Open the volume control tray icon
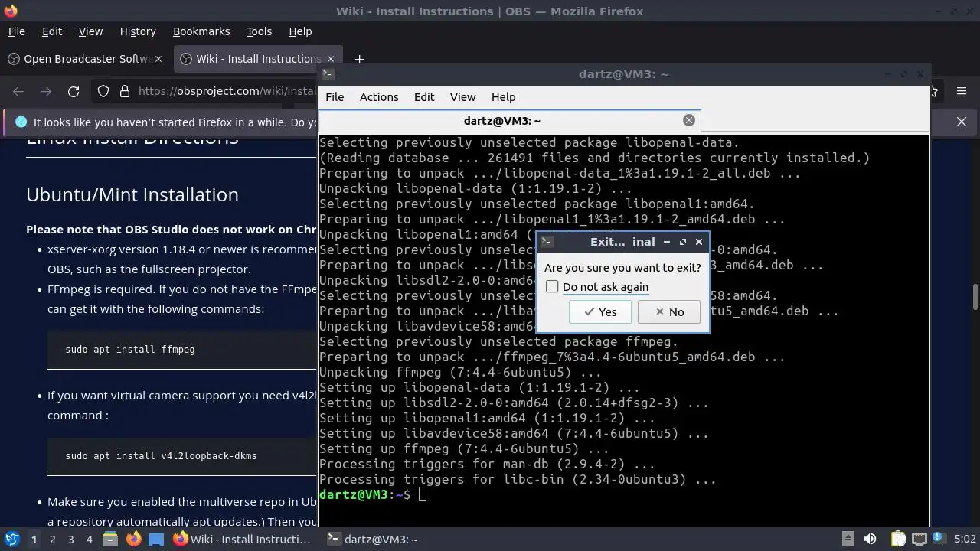 coord(870,540)
